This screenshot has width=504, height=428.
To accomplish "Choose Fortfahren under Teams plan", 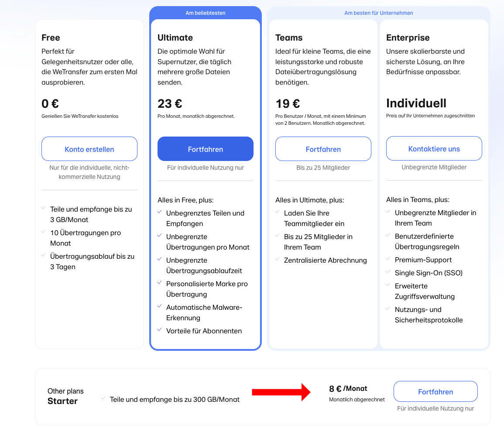I will click(x=323, y=149).
